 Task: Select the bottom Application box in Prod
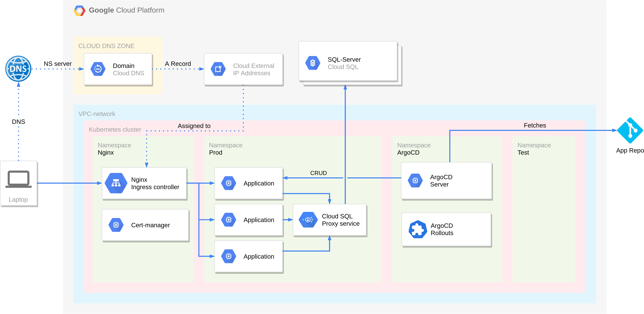pos(249,256)
